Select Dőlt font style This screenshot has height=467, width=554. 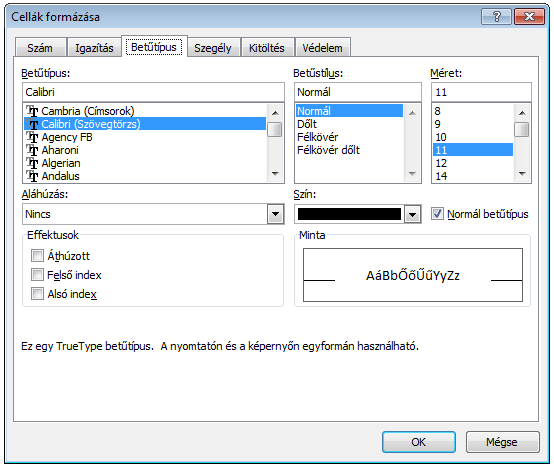pos(349,124)
